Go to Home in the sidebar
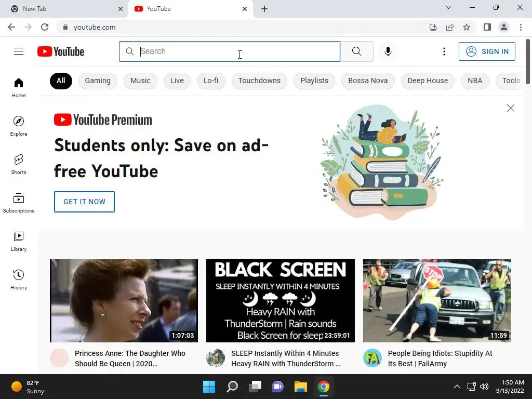Image resolution: width=532 pixels, height=399 pixels. (19, 87)
